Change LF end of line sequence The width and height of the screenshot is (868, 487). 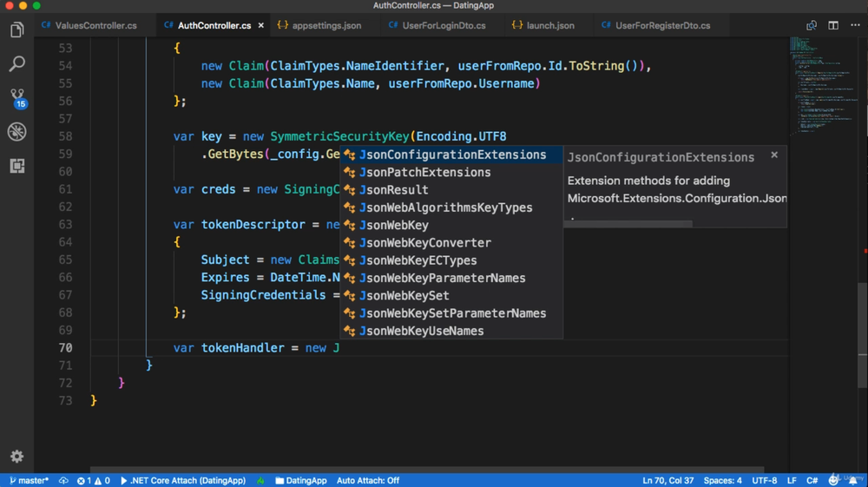(x=792, y=480)
